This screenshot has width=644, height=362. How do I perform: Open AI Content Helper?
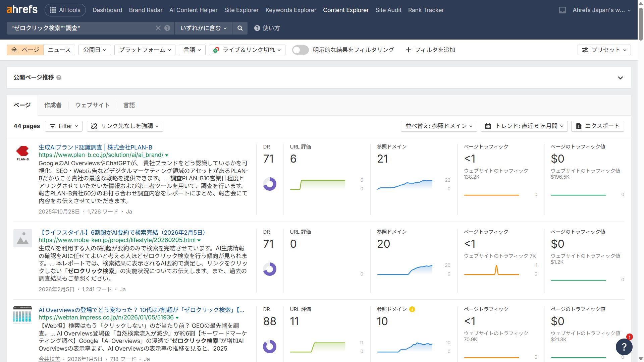pos(194,10)
